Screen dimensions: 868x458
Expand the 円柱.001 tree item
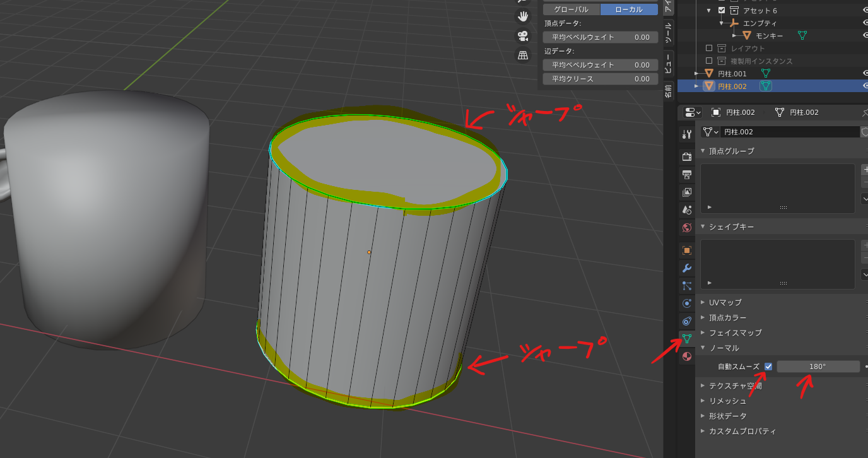696,74
